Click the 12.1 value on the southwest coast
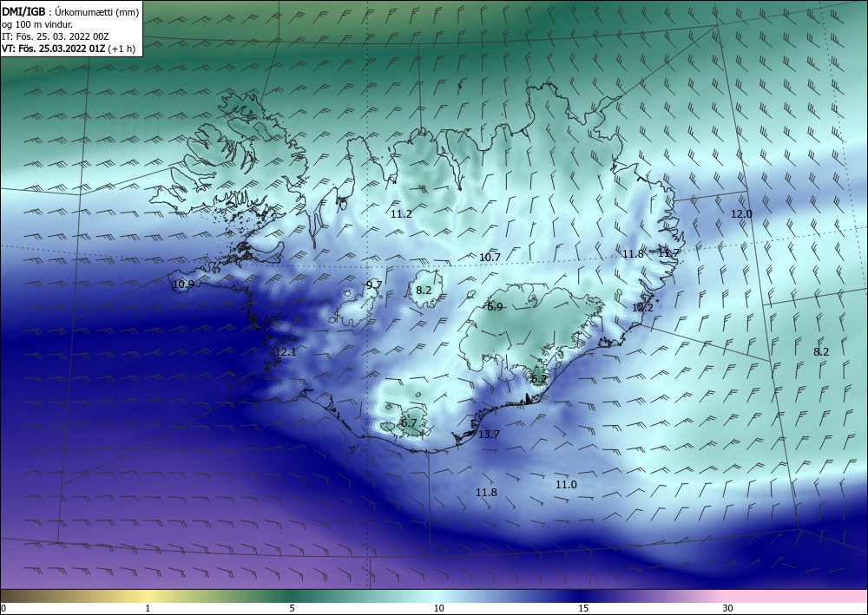Screen dimensions: 868x615 click(x=286, y=352)
